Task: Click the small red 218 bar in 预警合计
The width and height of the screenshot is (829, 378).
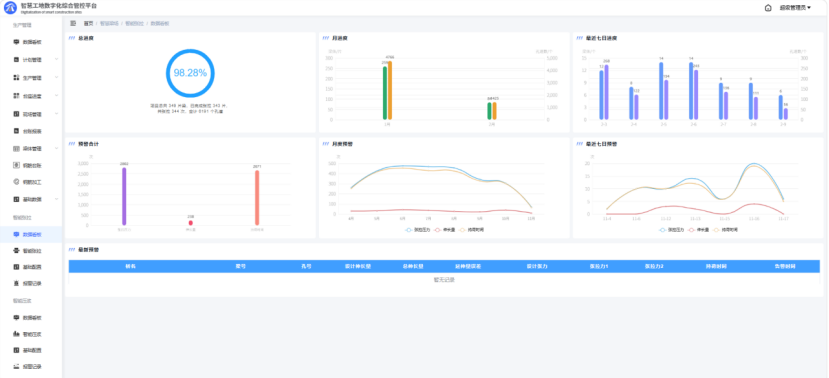Action: pos(191,223)
